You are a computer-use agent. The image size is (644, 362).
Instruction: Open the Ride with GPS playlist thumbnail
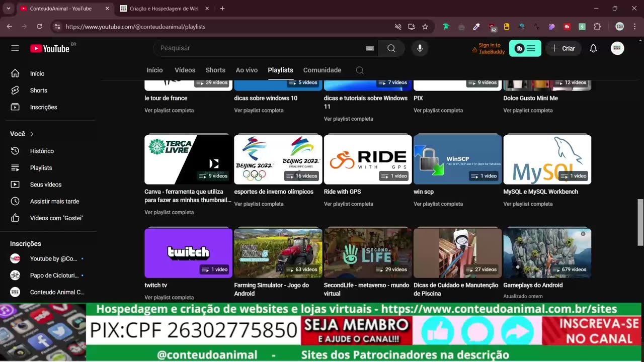tap(368, 159)
